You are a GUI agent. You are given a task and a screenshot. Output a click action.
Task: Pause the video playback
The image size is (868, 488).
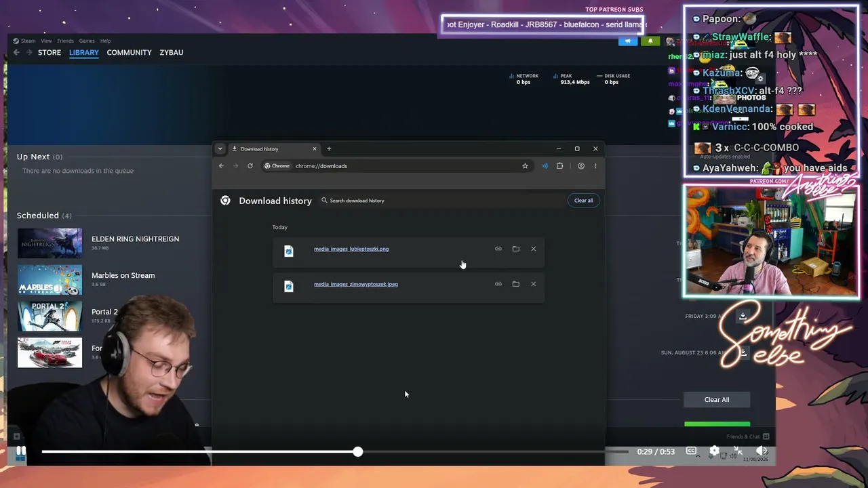click(x=21, y=451)
